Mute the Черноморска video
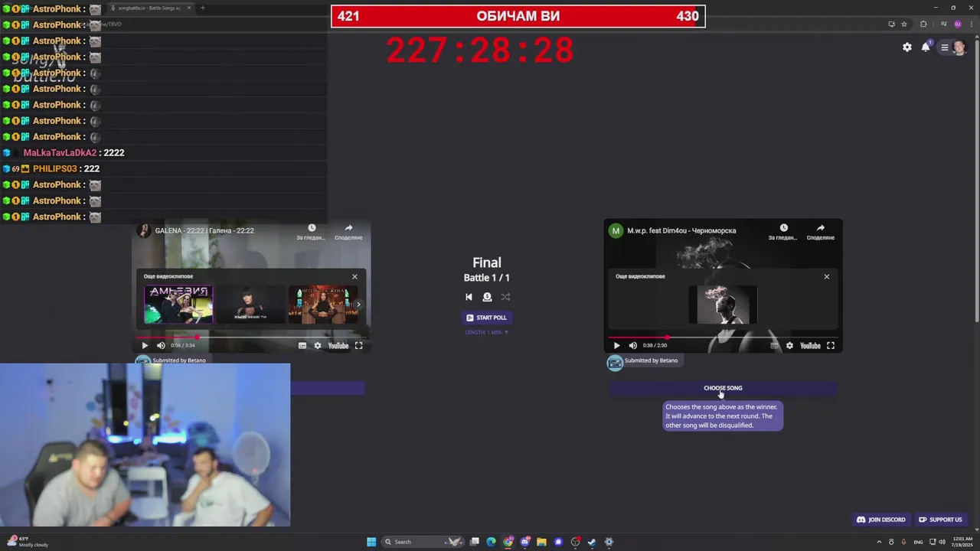The height and width of the screenshot is (551, 980). coord(632,346)
